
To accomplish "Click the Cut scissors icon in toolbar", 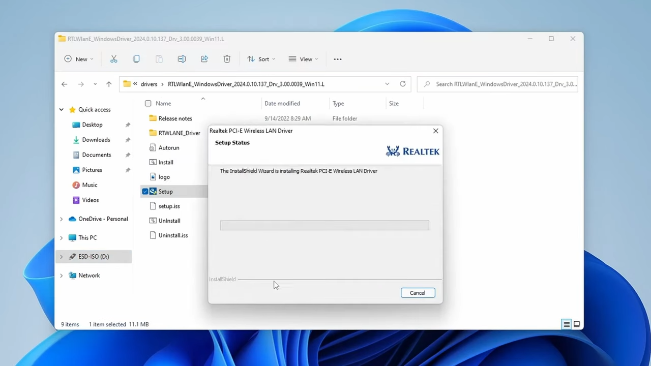I will coord(113,59).
